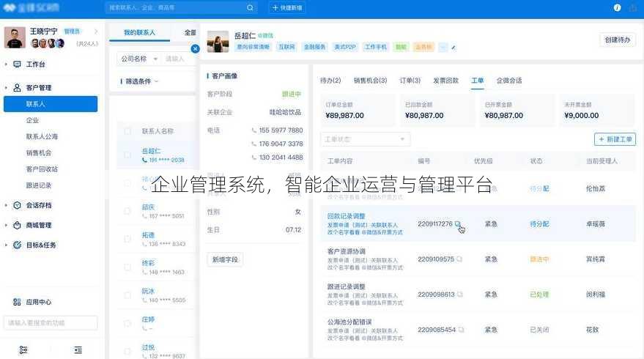Select the 我的联系人 list tab
Screen dimensions: 644x359
[x=140, y=32]
